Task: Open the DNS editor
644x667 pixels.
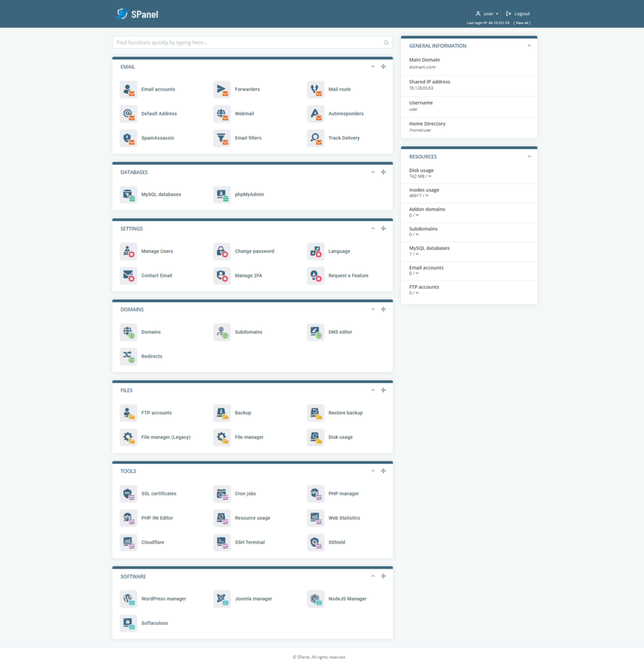Action: coord(315,332)
